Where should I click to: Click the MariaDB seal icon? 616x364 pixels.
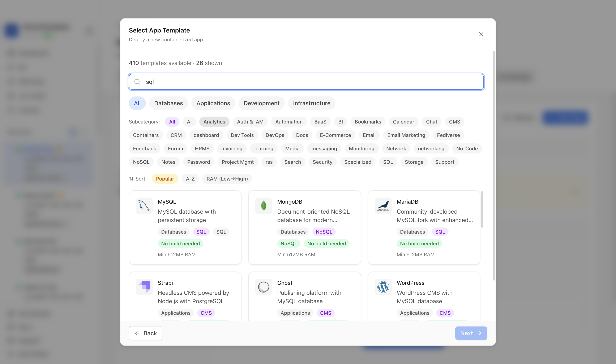point(383,206)
